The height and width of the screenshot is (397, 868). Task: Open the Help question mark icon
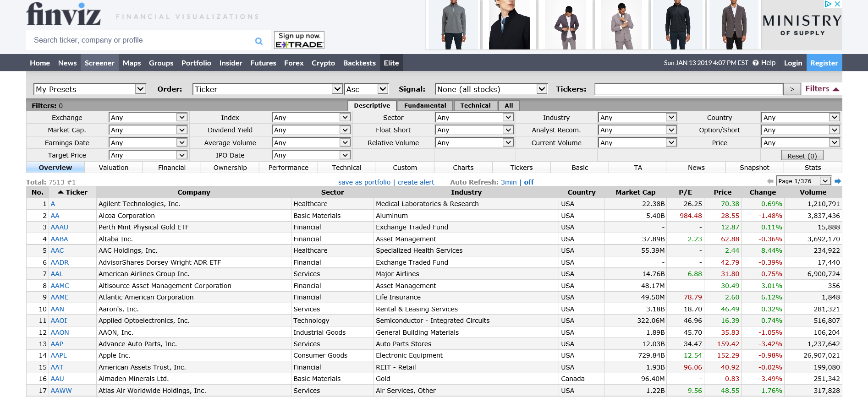tap(755, 63)
